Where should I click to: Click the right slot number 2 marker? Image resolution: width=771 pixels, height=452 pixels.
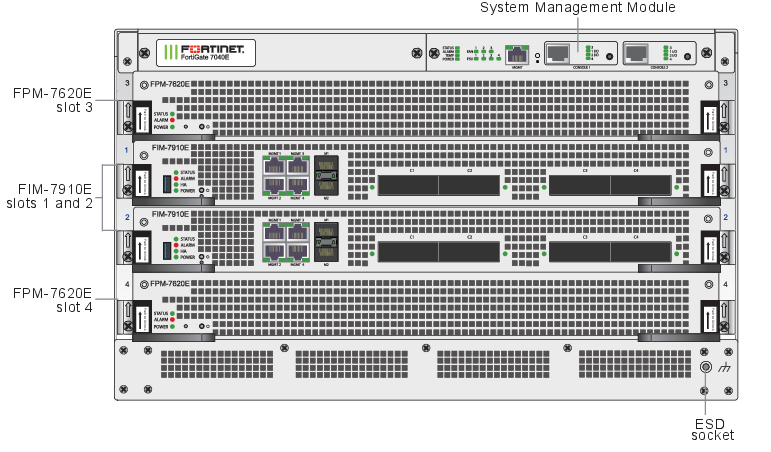click(x=726, y=217)
